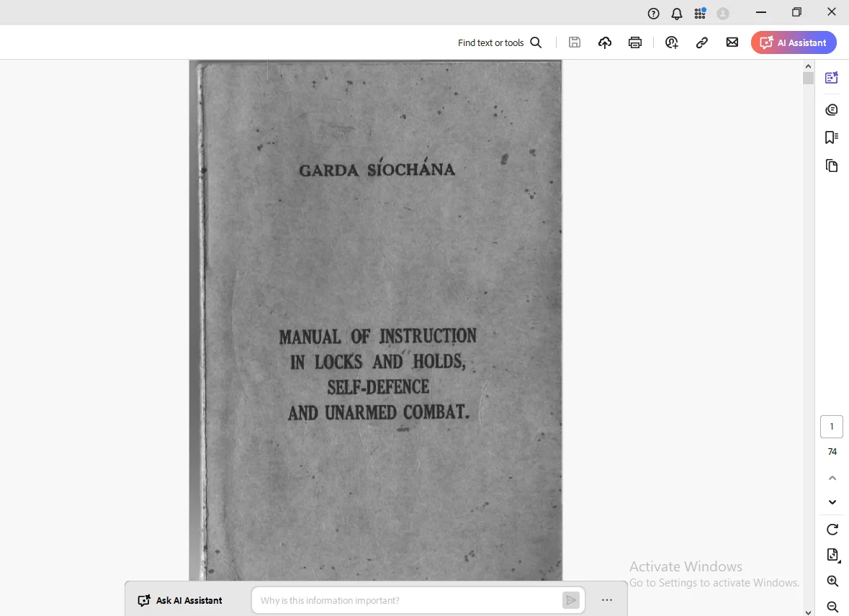The height and width of the screenshot is (616, 849).
Task: Open the generative summary panel icon
Action: tap(832, 78)
